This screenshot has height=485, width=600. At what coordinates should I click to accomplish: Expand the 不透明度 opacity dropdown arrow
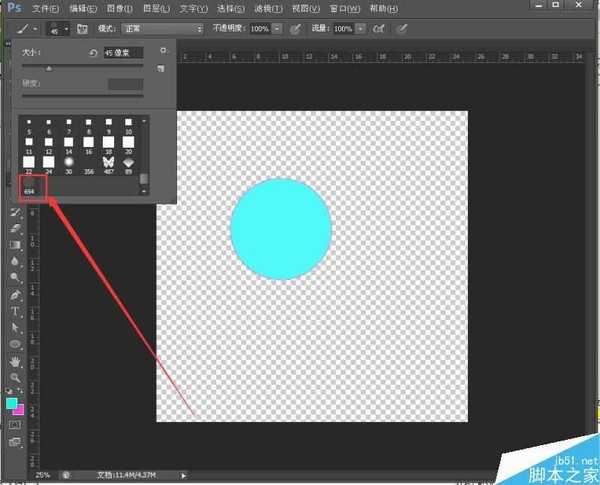click(277, 29)
